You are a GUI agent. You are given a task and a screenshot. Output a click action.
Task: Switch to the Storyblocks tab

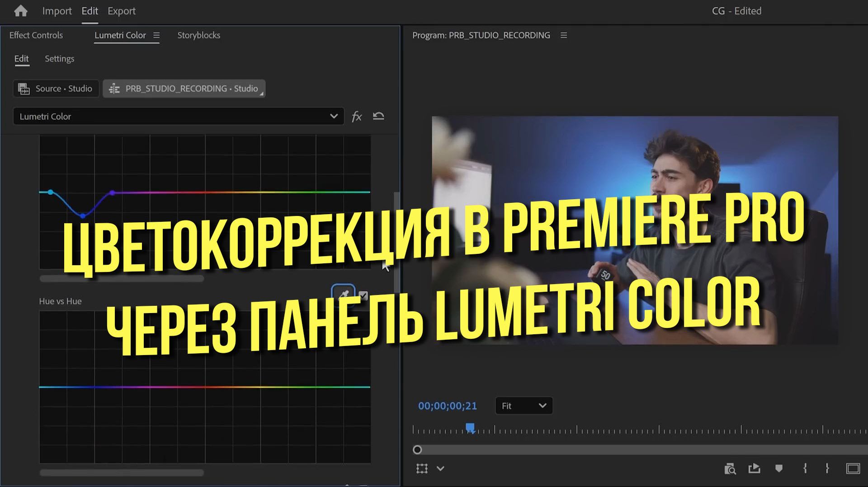[x=199, y=35]
